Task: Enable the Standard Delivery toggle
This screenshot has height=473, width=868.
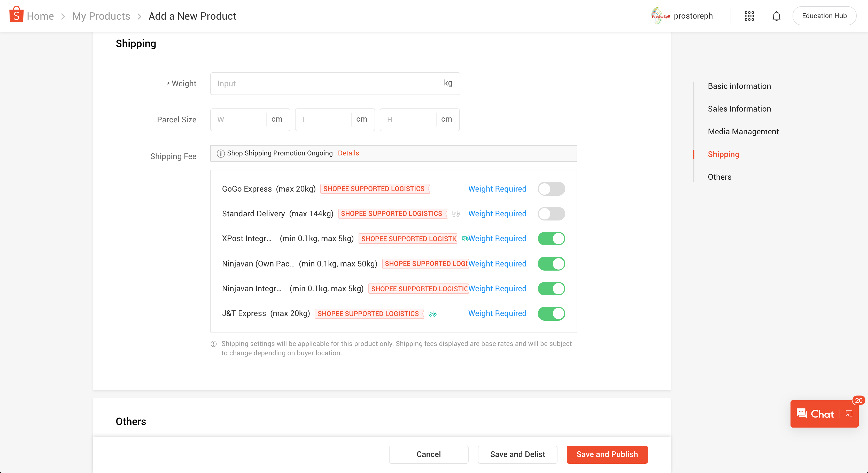Action: click(551, 214)
